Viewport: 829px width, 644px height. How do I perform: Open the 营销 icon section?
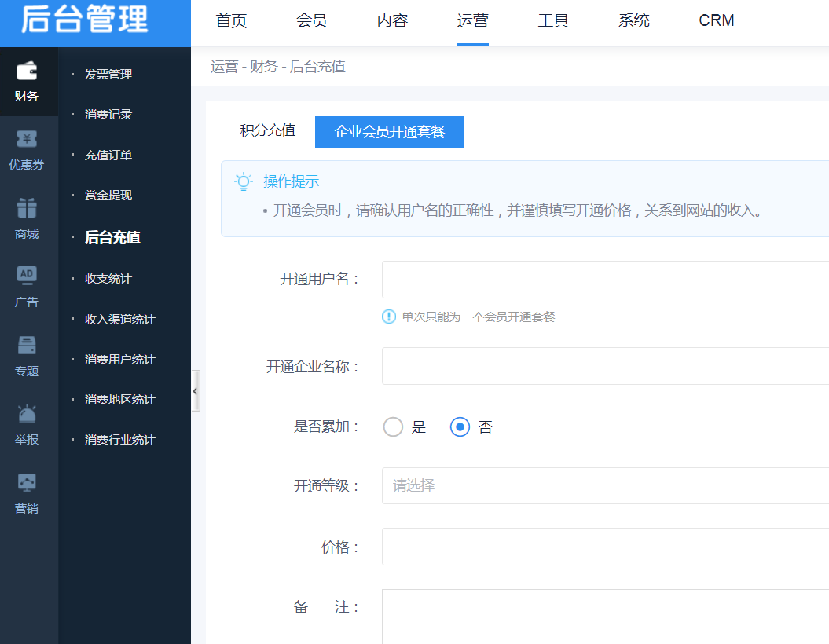pyautogui.click(x=27, y=493)
